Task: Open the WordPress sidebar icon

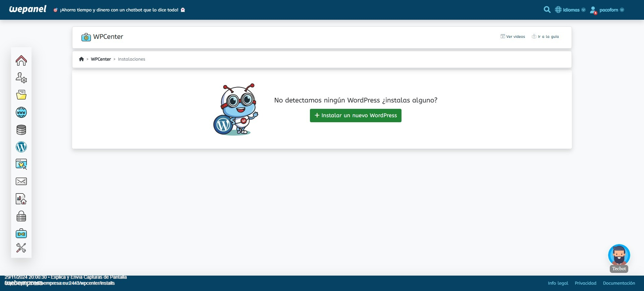Action: [21, 147]
